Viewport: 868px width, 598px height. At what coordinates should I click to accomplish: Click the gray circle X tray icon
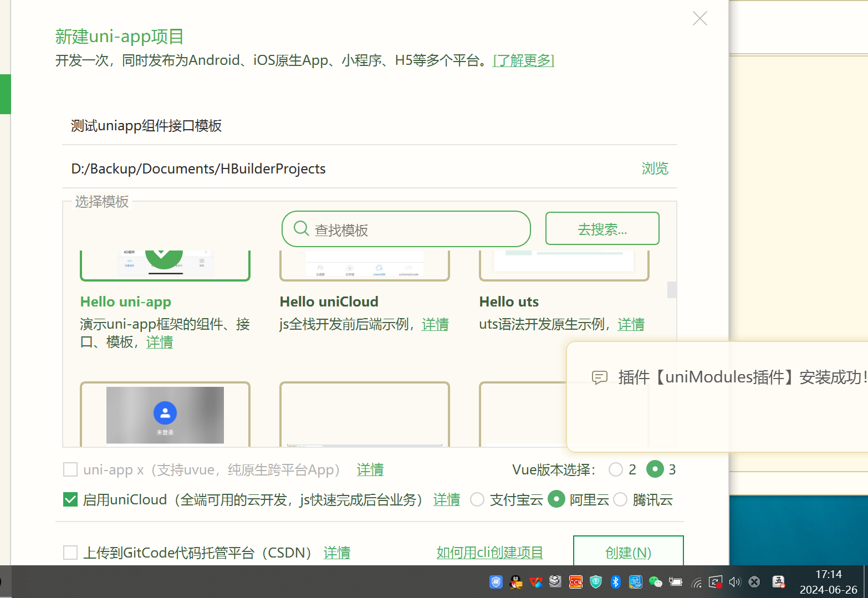pyautogui.click(x=754, y=581)
